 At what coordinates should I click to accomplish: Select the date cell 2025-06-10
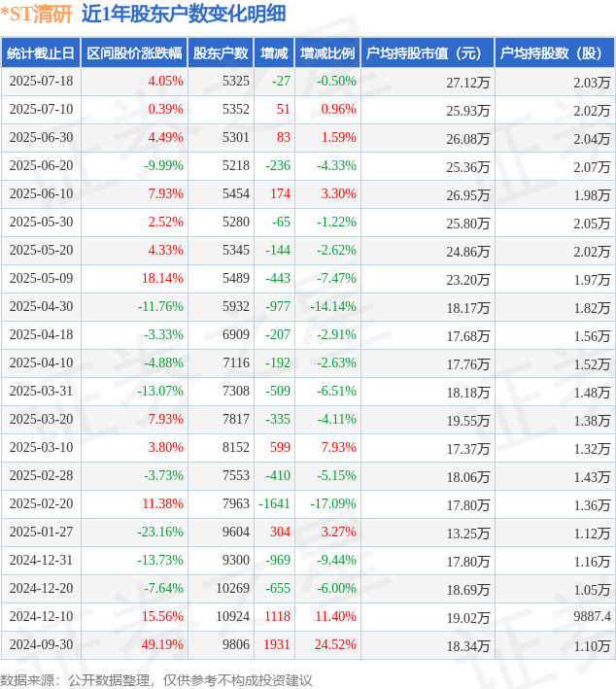click(42, 193)
